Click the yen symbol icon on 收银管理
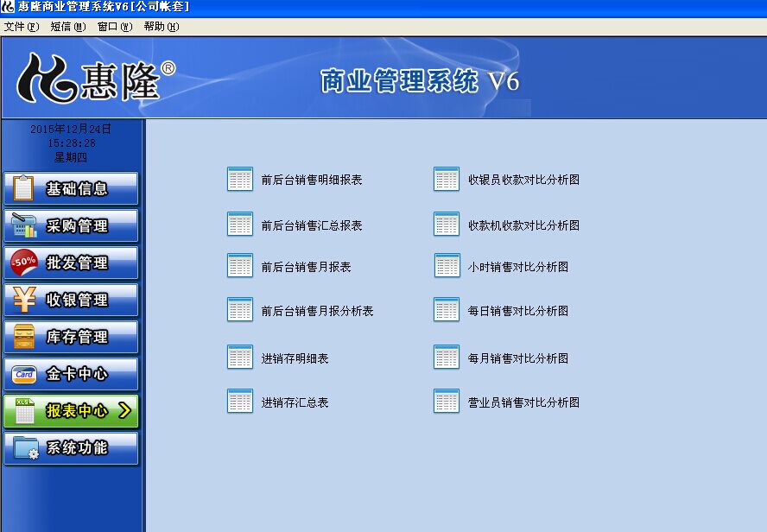Viewport: 767px width, 532px height. (24, 299)
